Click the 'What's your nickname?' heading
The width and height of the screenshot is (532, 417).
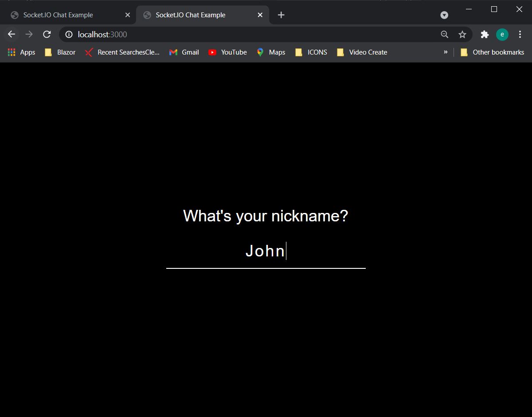click(x=266, y=216)
